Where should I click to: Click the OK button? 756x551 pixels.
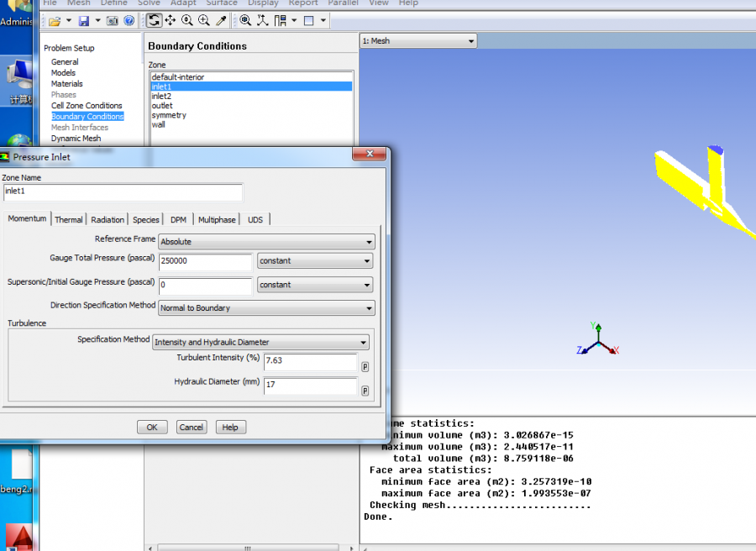[x=152, y=427]
